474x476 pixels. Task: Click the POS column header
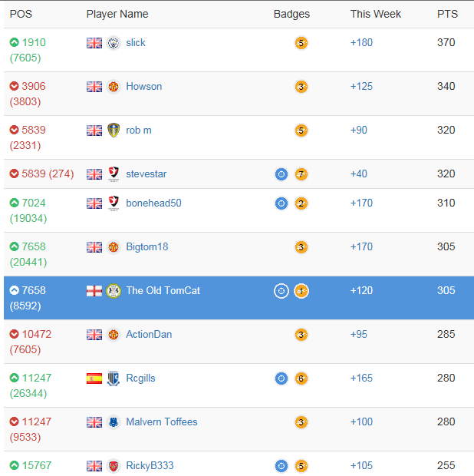(21, 14)
